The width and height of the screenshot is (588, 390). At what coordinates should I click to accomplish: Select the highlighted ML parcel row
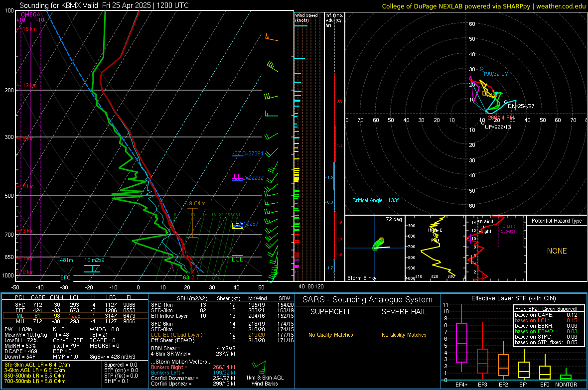[x=75, y=316]
